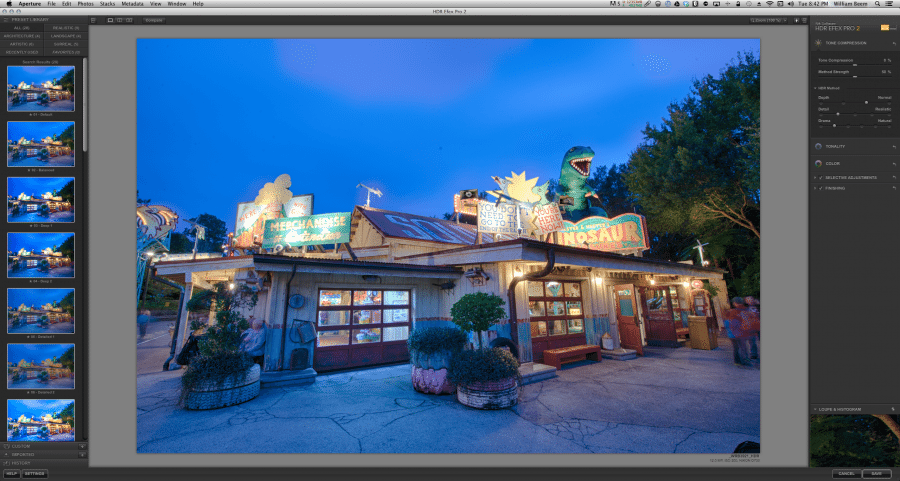Click the Compare button
This screenshot has height=481, width=900.
[x=154, y=20]
